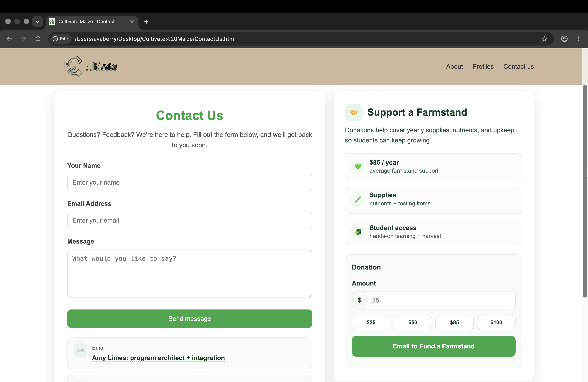Click the dollar sign prefix in Amount field

(359, 300)
